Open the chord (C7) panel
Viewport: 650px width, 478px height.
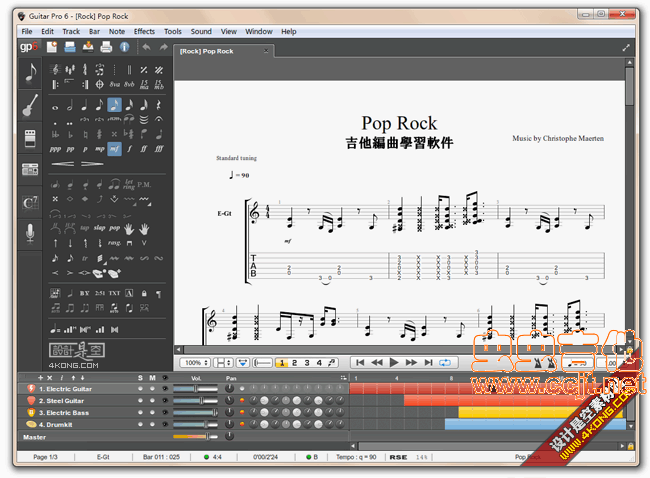coord(30,201)
